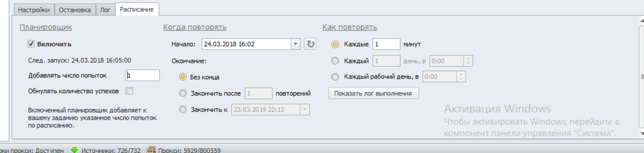Click the Добавлять число попыток input field
Screen dimensions: 644x153
click(x=142, y=75)
